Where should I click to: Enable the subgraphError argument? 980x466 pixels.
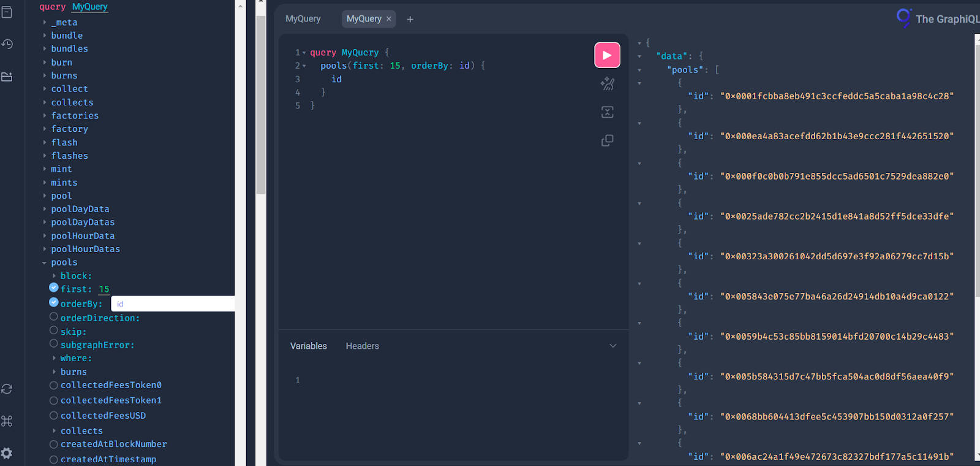(54, 344)
